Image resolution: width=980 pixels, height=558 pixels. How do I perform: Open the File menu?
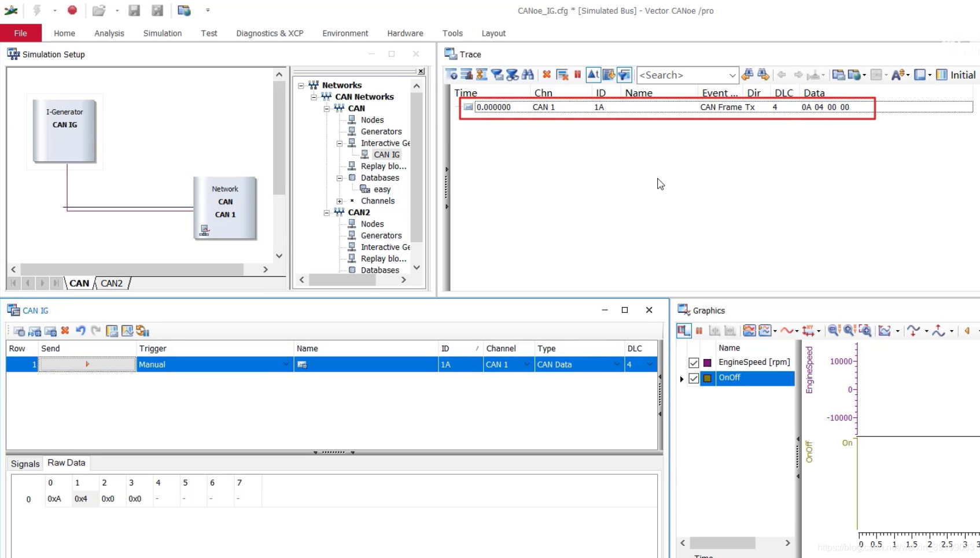21,33
